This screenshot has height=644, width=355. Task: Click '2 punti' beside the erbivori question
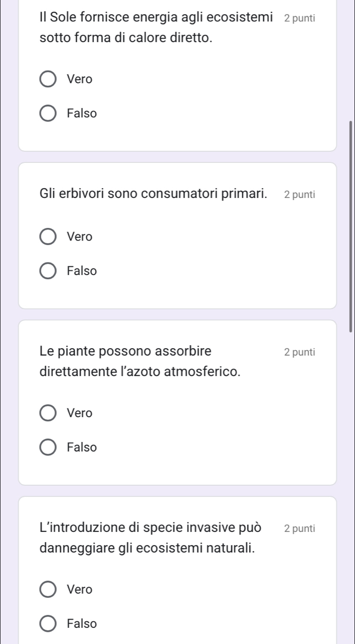(x=300, y=194)
